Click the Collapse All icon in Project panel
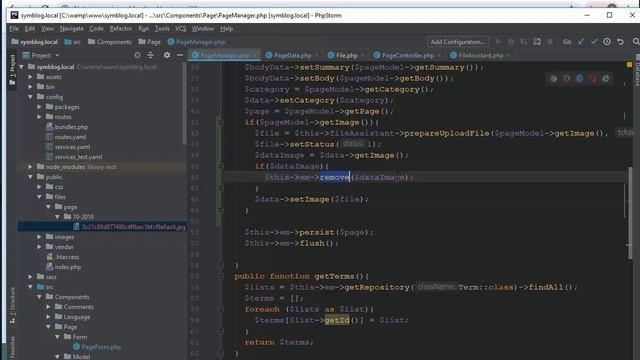 (151, 55)
